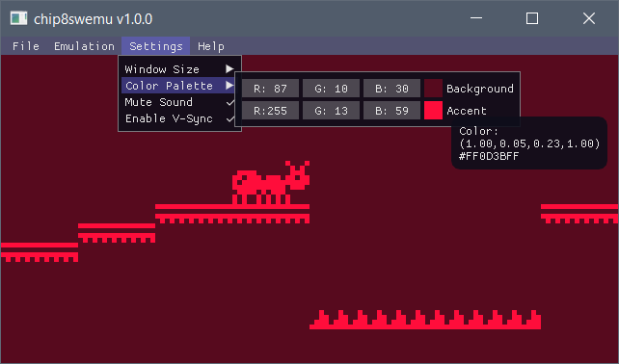619x364 pixels.
Task: Toggle the Mute Sound checkmark
Action: (230, 102)
